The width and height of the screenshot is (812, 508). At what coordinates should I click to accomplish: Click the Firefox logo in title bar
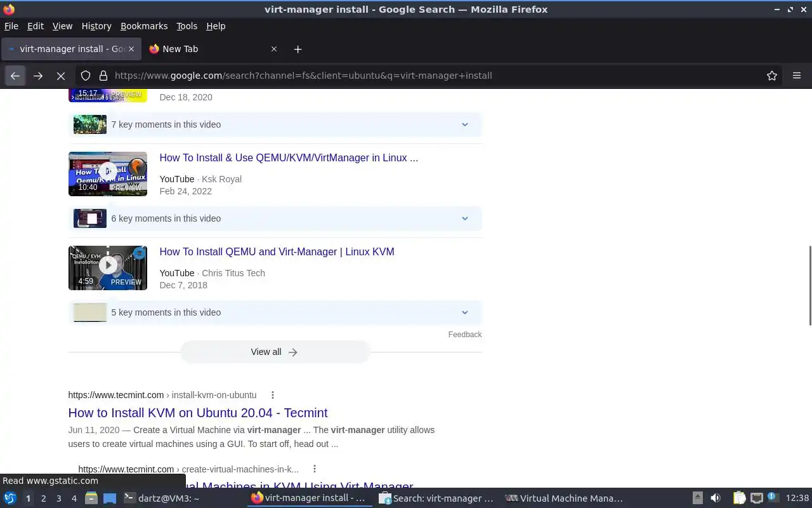(x=9, y=10)
